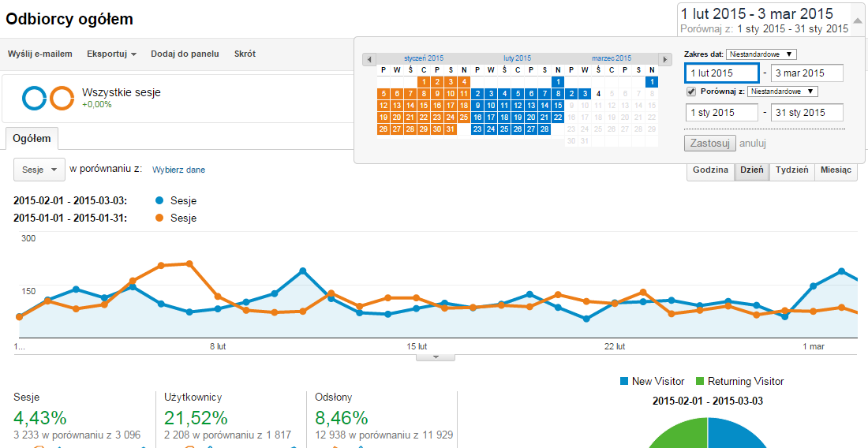
Task: Click the 8 lut axis label
Action: pyautogui.click(x=218, y=346)
